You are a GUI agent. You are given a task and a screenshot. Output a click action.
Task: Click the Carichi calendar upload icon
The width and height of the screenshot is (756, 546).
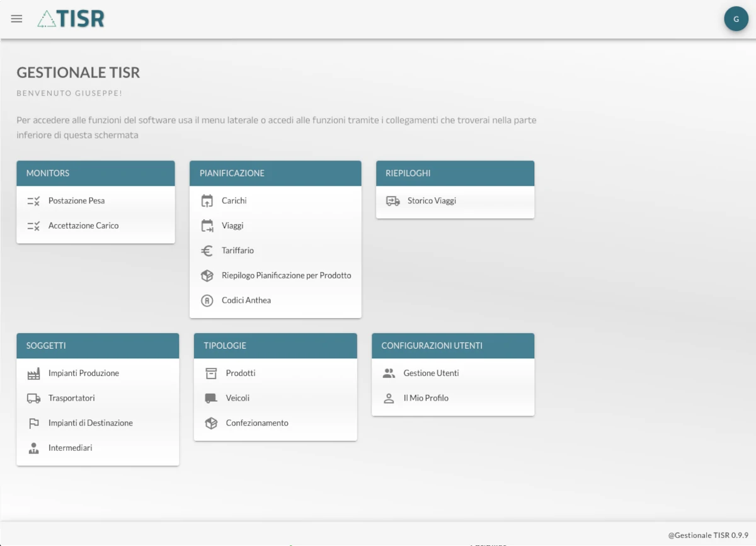[207, 201]
